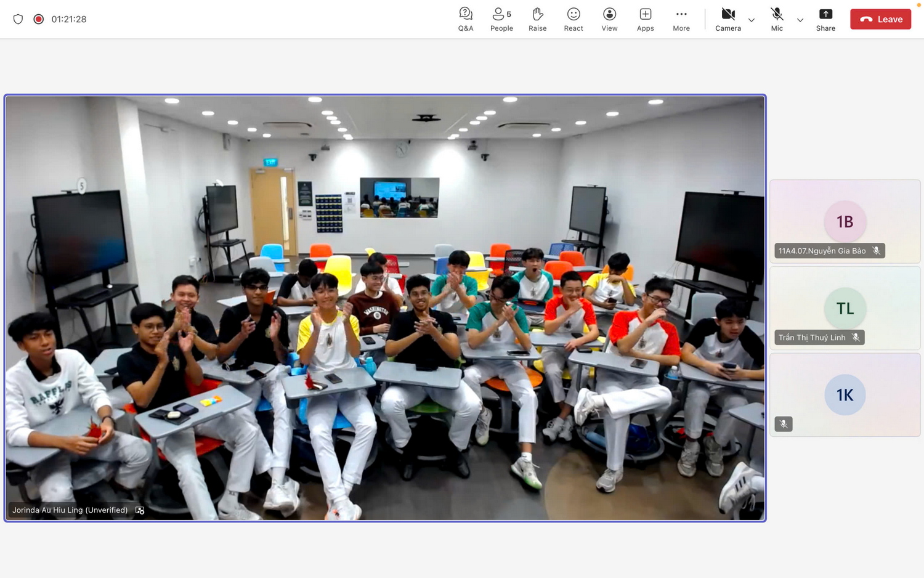Image resolution: width=924 pixels, height=578 pixels.
Task: Unmute the Mic
Action: coord(777,19)
